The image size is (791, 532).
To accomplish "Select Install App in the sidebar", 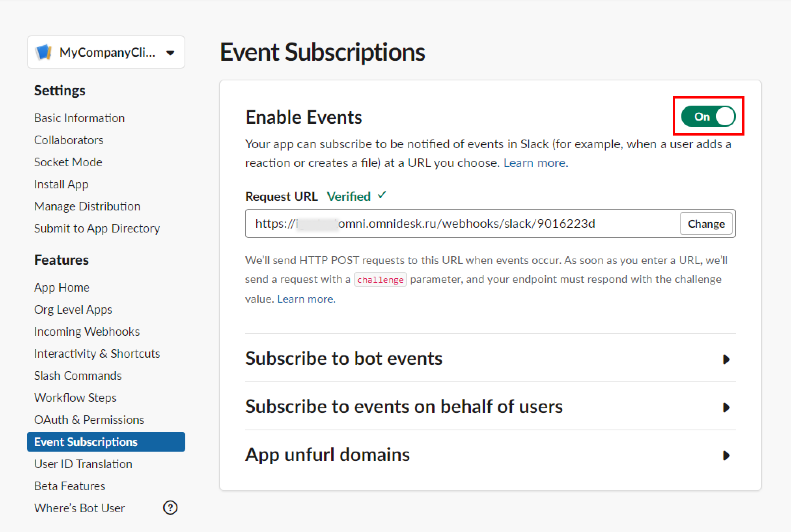I will 61,184.
